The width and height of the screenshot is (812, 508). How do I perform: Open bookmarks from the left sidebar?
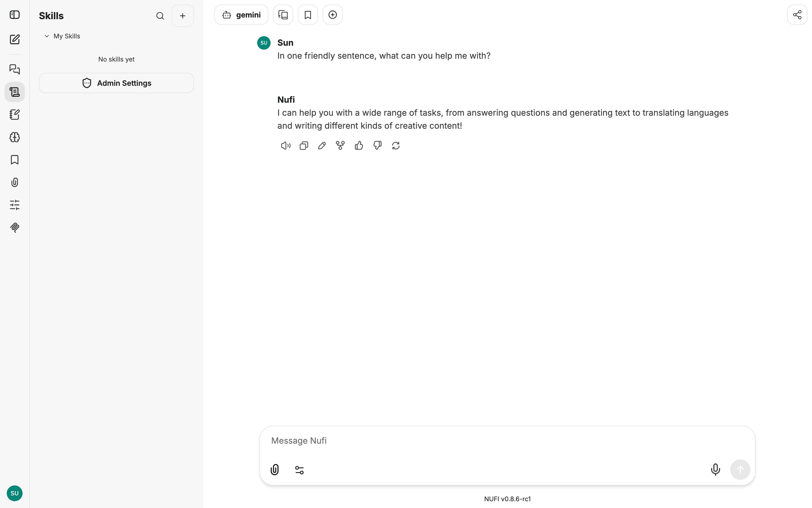tap(14, 160)
